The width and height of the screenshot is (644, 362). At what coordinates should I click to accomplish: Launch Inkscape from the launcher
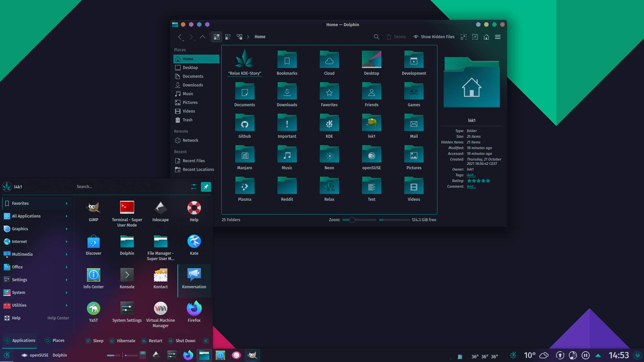tap(161, 212)
